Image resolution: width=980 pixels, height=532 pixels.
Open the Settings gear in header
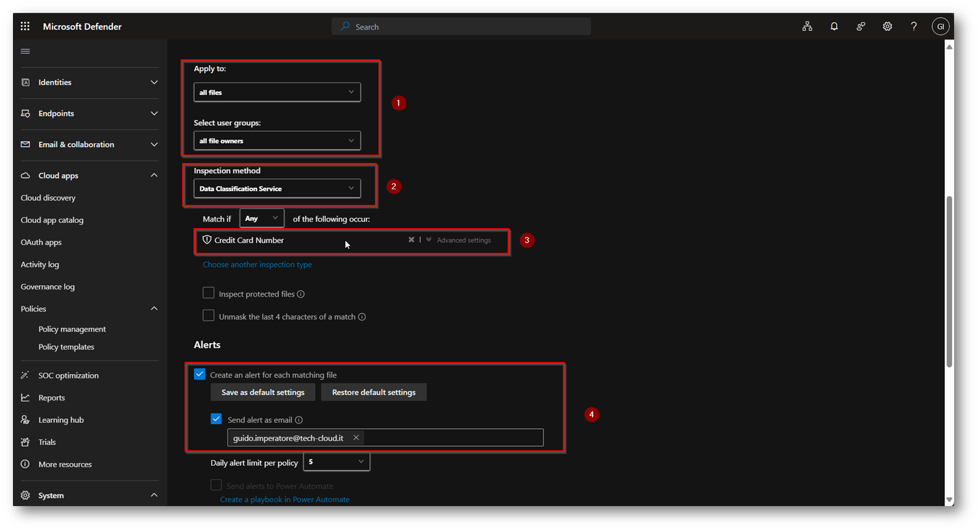(x=887, y=27)
